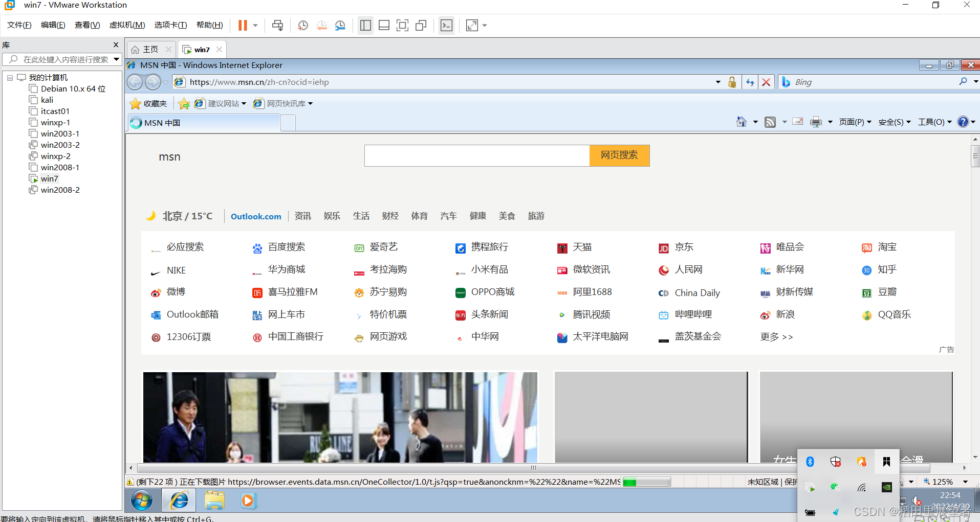The height and width of the screenshot is (522, 980).
Task: Open the Outlook.com link
Action: pos(256,216)
